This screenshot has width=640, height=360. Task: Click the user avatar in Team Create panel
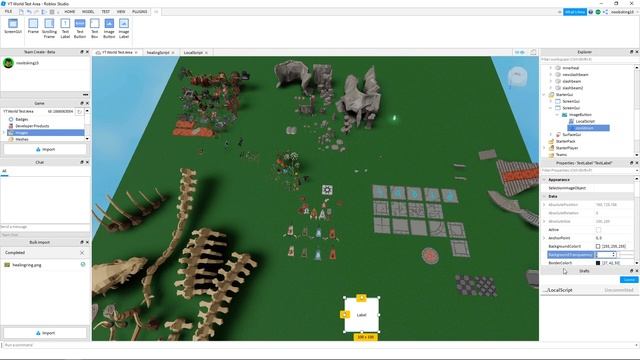[8, 63]
